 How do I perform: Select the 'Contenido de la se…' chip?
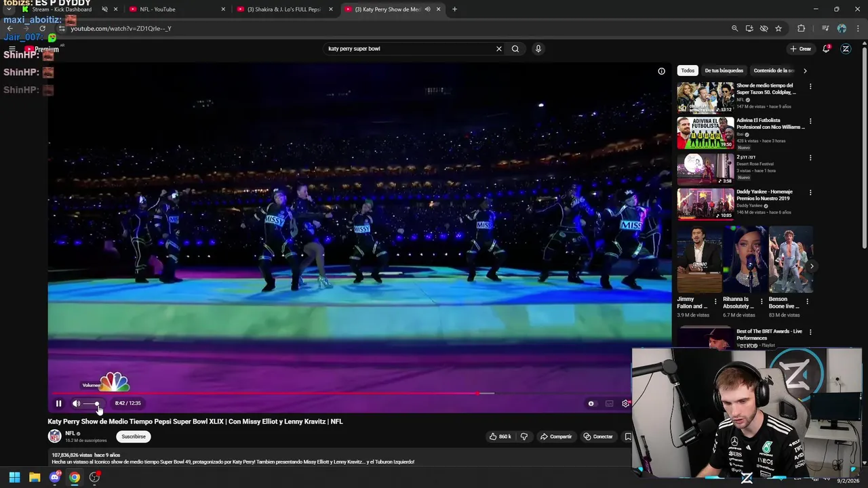coord(773,70)
